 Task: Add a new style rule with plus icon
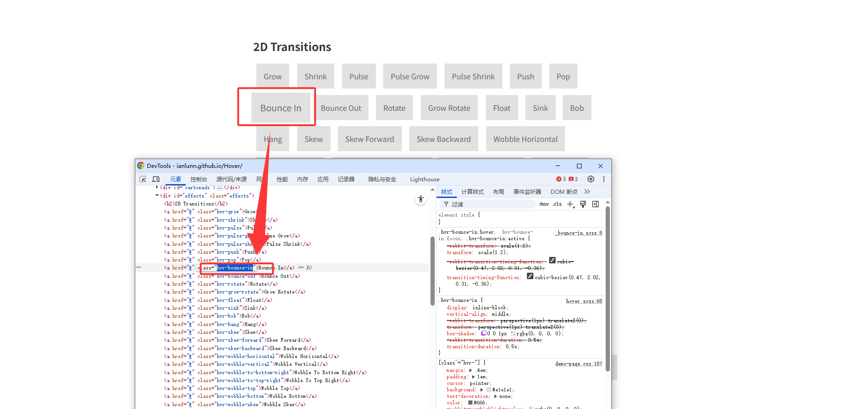570,204
